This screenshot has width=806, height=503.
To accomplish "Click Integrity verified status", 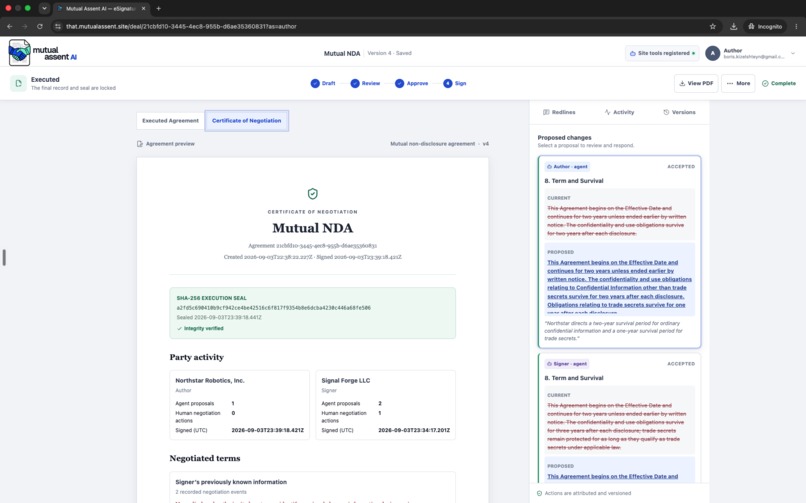I will (x=200, y=328).
